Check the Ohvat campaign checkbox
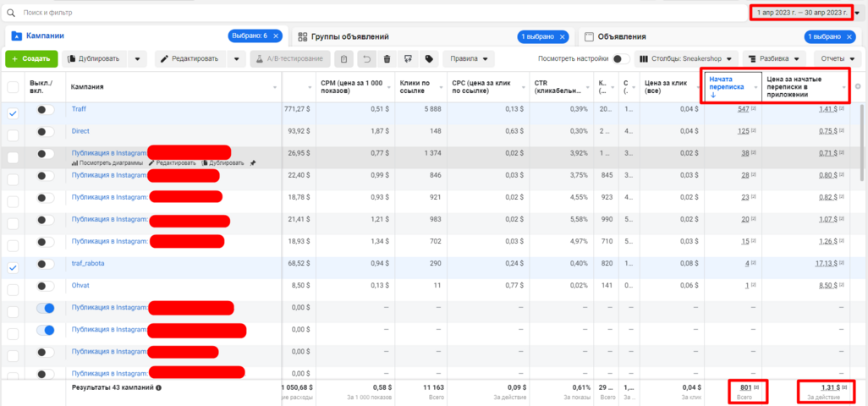Screen dimensions: 868x406 [13, 286]
